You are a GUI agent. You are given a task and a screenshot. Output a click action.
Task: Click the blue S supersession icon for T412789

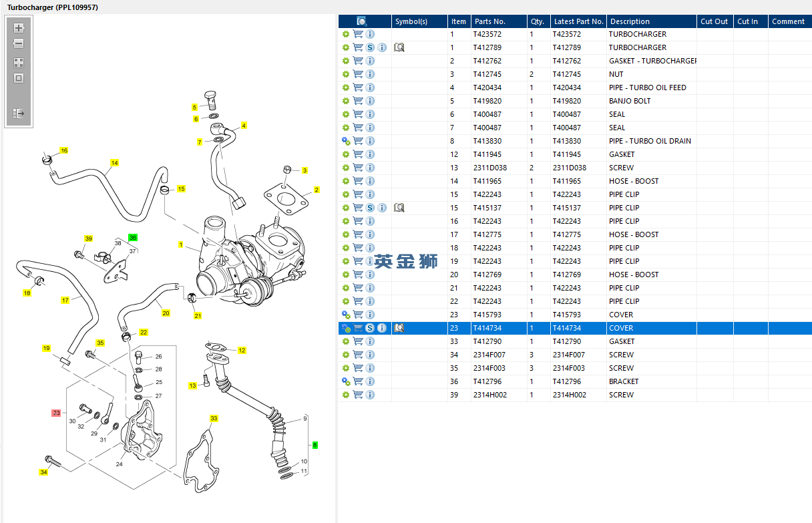tap(370, 47)
